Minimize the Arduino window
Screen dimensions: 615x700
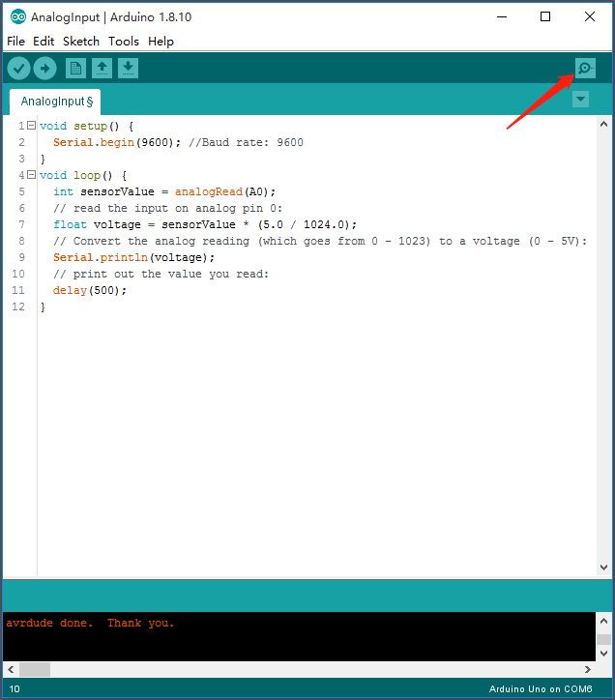pyautogui.click(x=502, y=17)
